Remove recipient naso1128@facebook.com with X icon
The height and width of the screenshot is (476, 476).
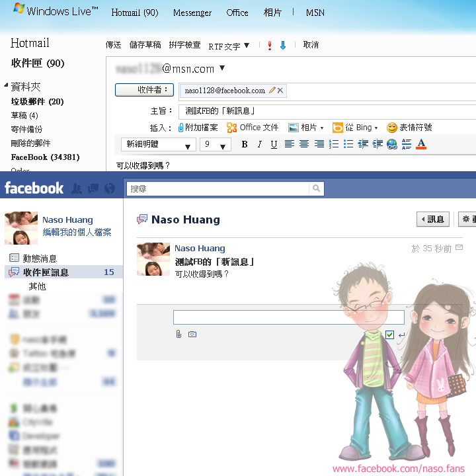[x=280, y=90]
